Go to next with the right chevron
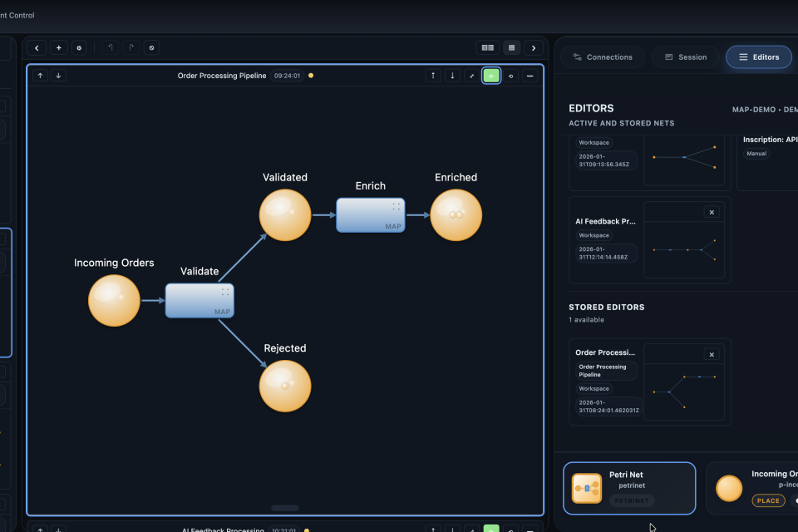Screen dimensions: 798x532 pyautogui.click(x=534, y=48)
